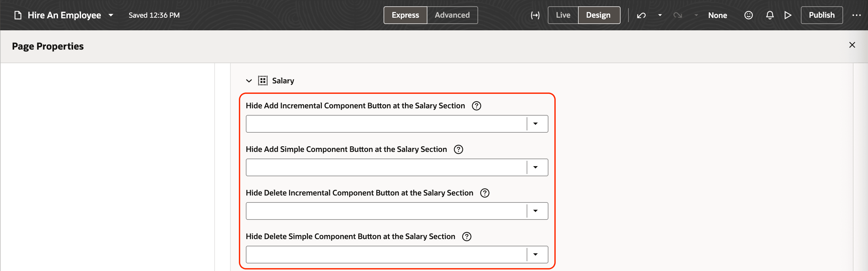Open the feedback smiley icon
This screenshot has height=271, width=868.
coord(748,15)
